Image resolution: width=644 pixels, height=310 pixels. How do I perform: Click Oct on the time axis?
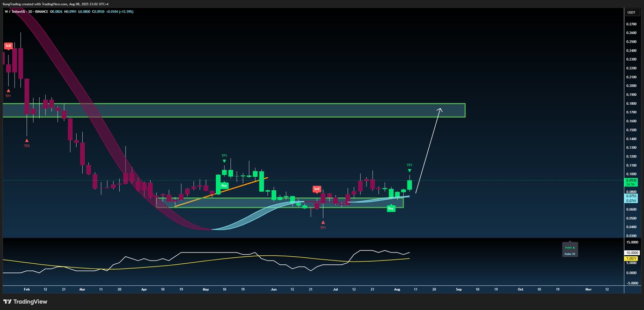(x=520, y=289)
